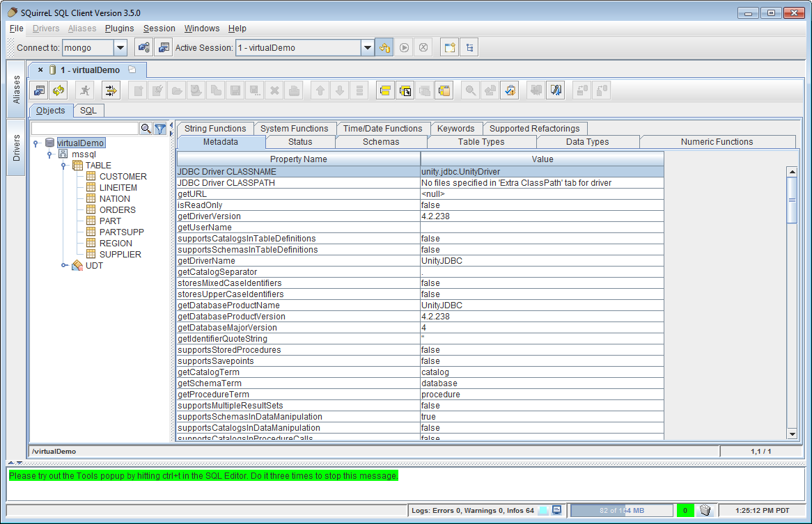Switch to the SQL tab
Viewport: 812px width, 524px height.
88,111
